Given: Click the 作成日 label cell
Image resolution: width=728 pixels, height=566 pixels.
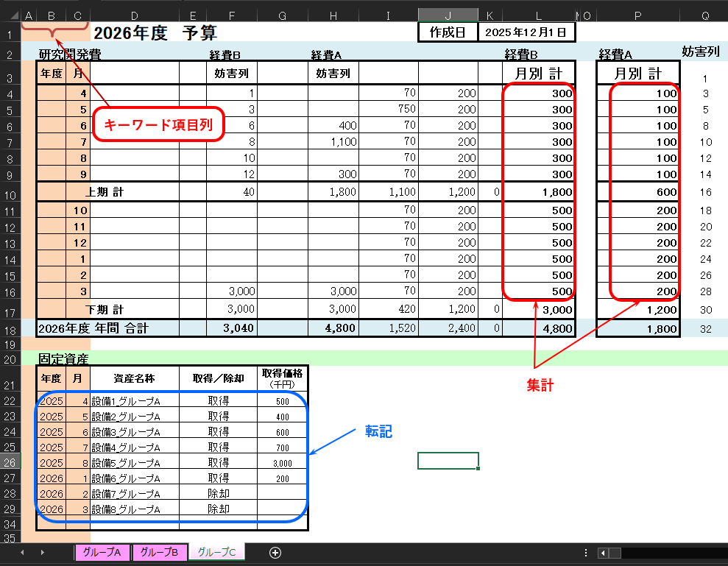Looking at the screenshot, I should [x=448, y=32].
